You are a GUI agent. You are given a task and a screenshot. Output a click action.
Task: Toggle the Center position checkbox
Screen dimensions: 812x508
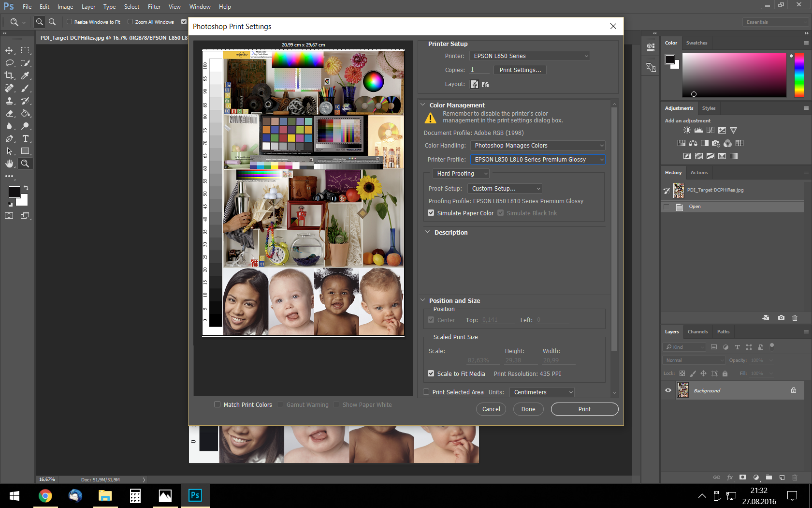click(431, 320)
